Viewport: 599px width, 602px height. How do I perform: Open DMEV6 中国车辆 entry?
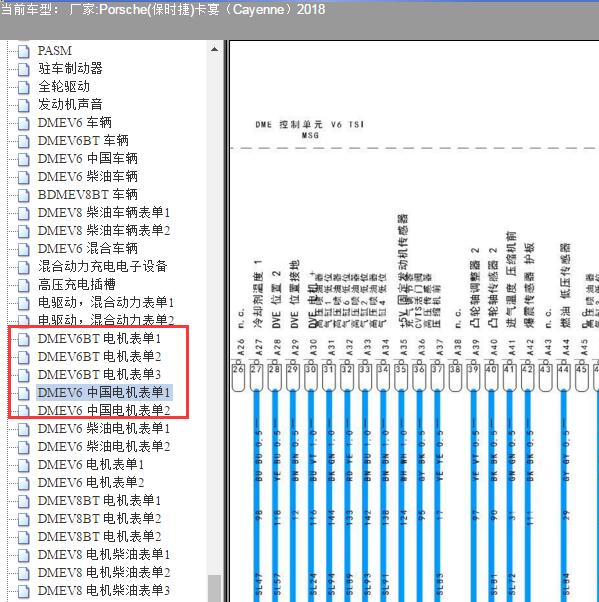point(88,159)
